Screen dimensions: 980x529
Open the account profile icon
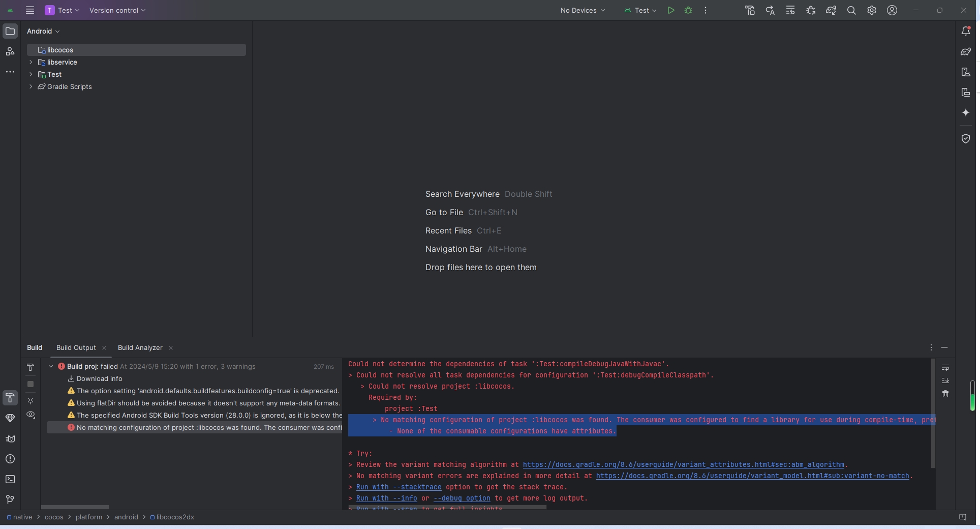click(x=892, y=10)
